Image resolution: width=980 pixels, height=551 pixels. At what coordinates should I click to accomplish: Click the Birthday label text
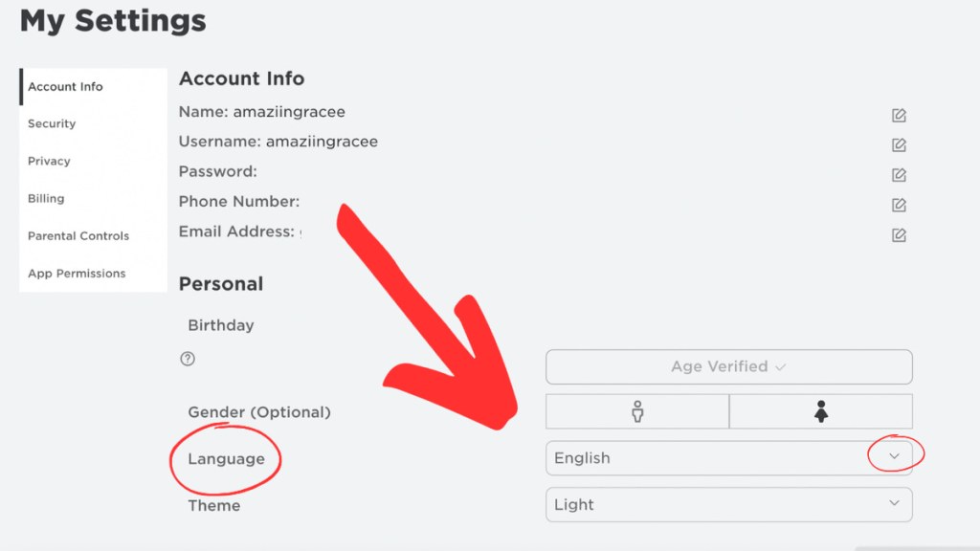[x=221, y=325]
